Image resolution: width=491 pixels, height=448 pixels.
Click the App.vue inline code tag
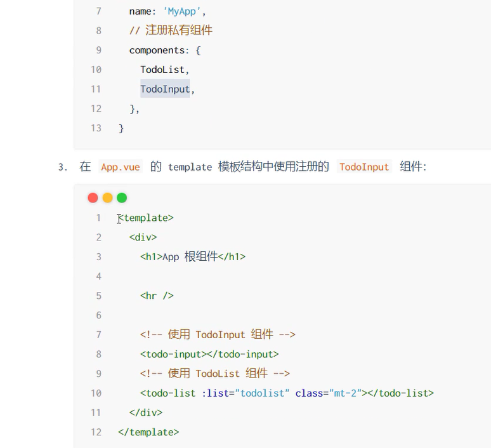pyautogui.click(x=120, y=167)
